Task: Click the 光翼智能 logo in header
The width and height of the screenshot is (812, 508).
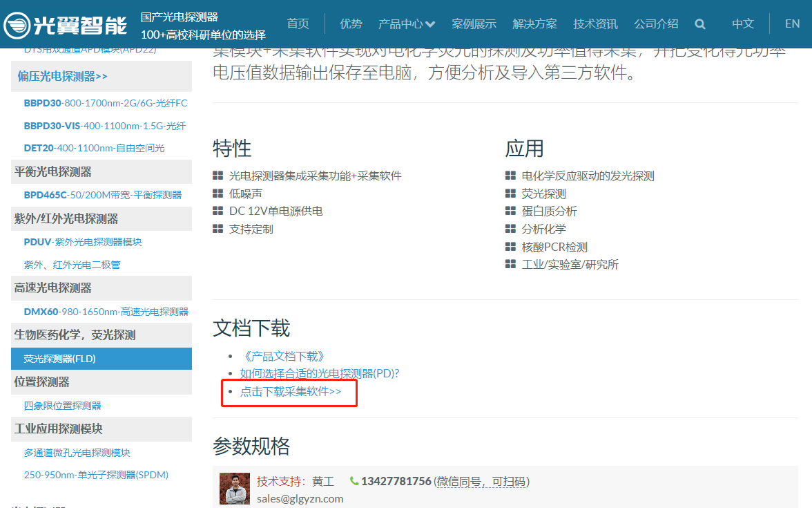Action: pos(66,25)
